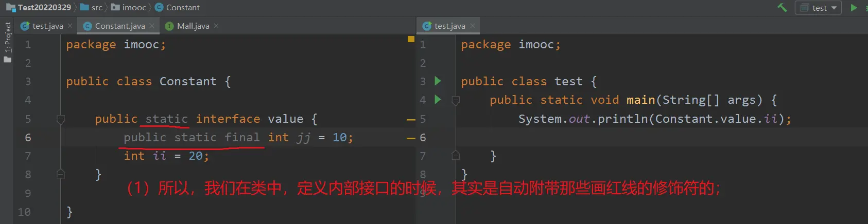Open the test run configuration dropdown
The image size is (868, 224).
pos(819,8)
